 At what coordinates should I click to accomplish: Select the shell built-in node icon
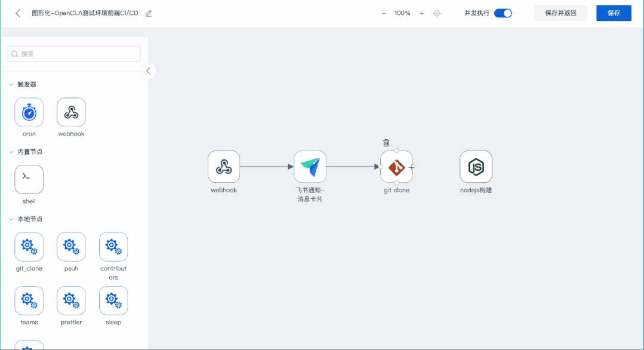click(29, 180)
